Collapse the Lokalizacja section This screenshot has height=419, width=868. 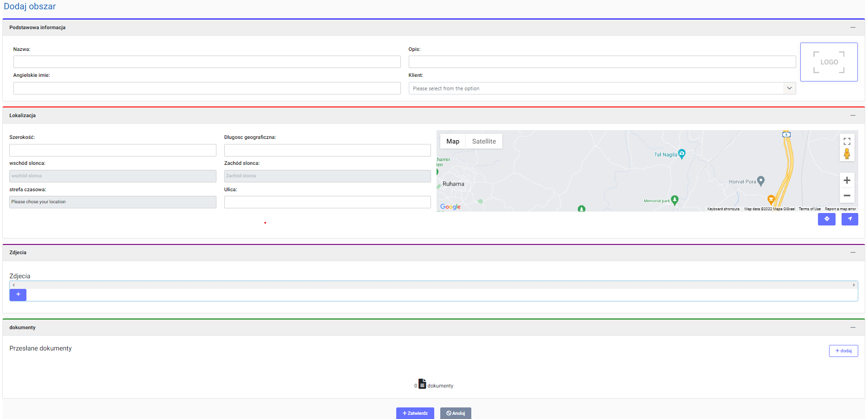pos(853,115)
